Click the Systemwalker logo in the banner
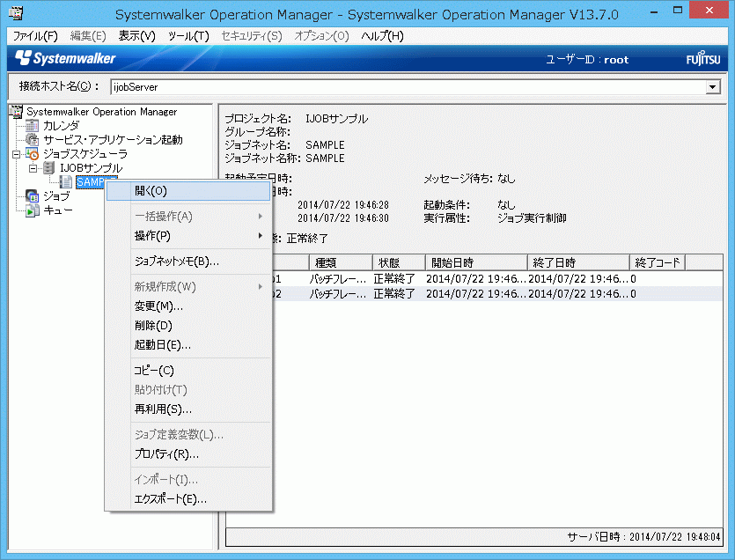 point(65,58)
